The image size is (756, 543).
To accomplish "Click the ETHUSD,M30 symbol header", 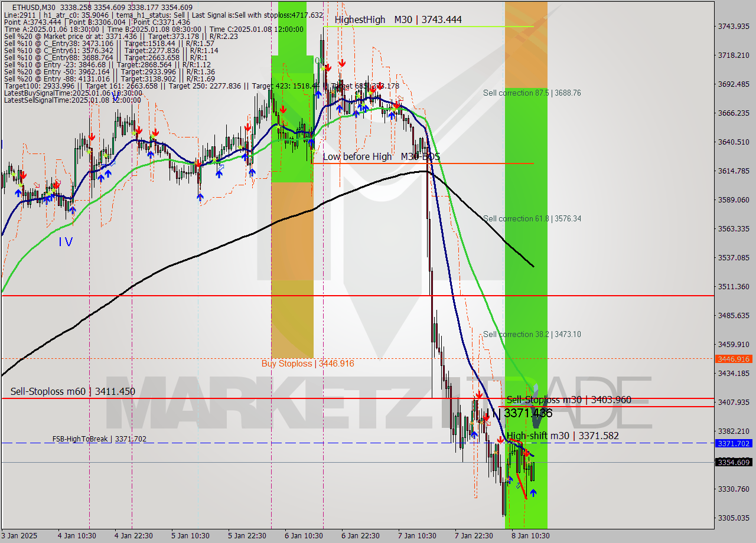I will 33,7.
